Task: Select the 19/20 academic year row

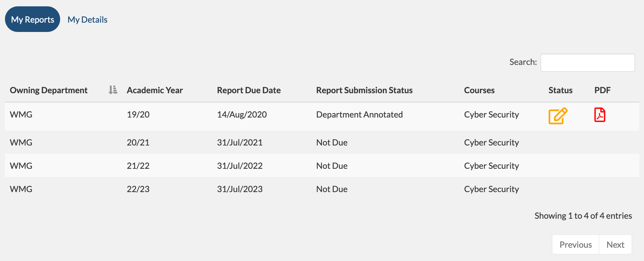Action: click(x=138, y=115)
